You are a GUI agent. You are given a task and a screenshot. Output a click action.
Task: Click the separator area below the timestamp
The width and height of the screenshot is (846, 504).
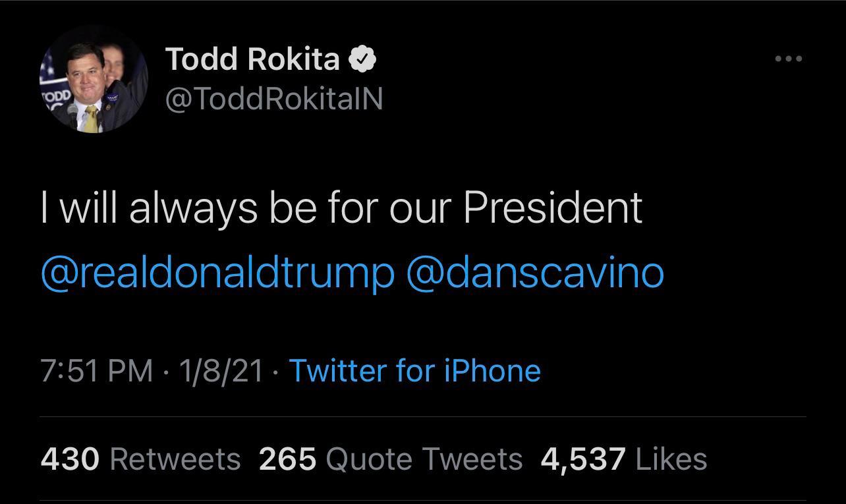[423, 415]
